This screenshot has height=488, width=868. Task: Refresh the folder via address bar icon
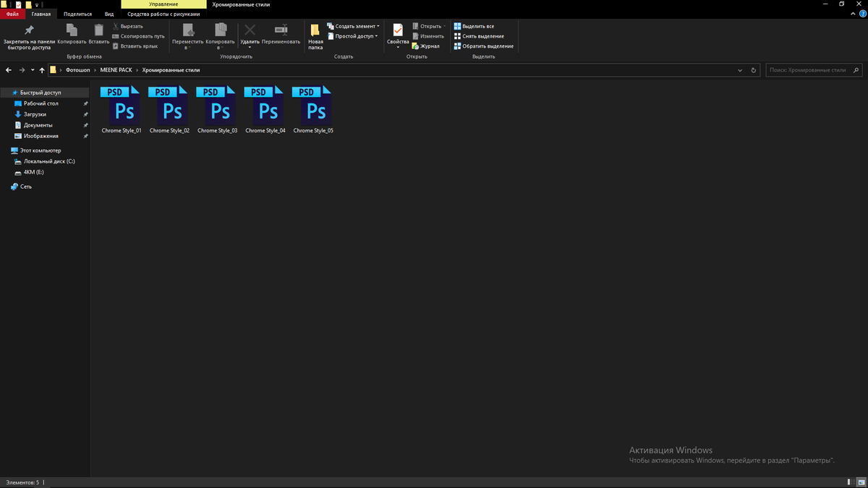coord(754,70)
